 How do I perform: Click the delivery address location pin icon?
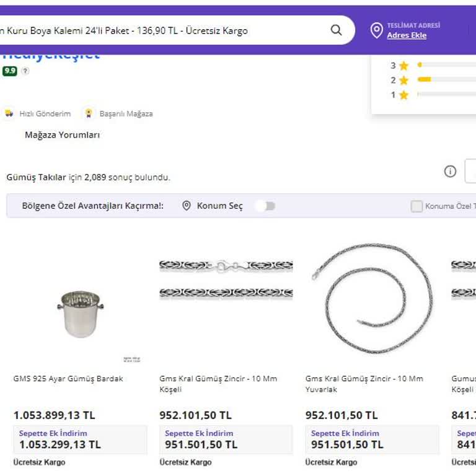[376, 30]
